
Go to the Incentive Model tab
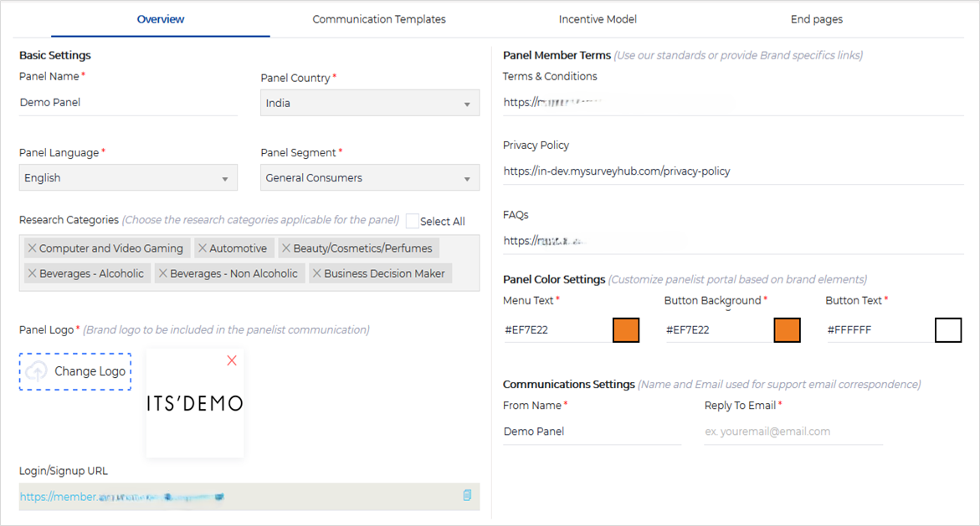tap(598, 19)
